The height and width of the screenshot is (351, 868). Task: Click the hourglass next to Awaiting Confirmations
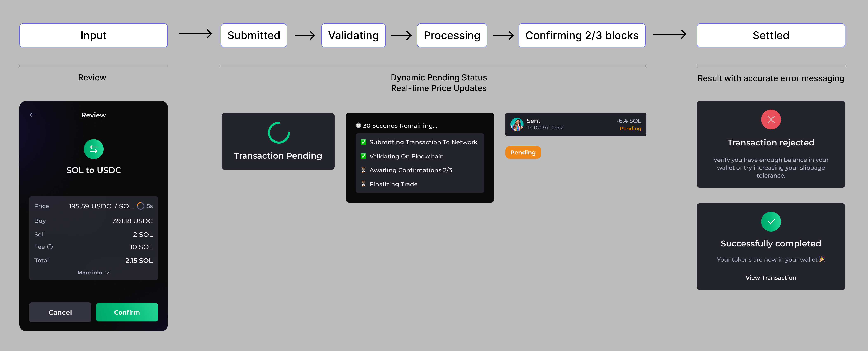[x=363, y=170]
